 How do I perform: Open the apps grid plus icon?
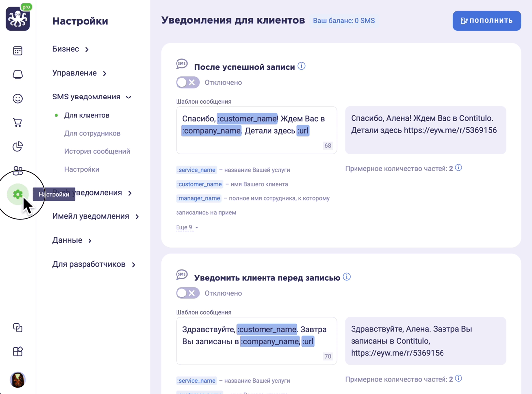click(18, 352)
